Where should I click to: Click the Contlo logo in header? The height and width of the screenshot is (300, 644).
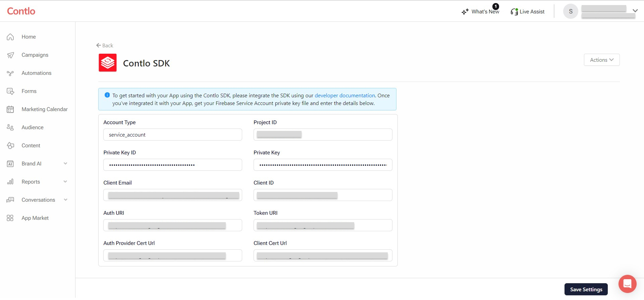click(21, 11)
